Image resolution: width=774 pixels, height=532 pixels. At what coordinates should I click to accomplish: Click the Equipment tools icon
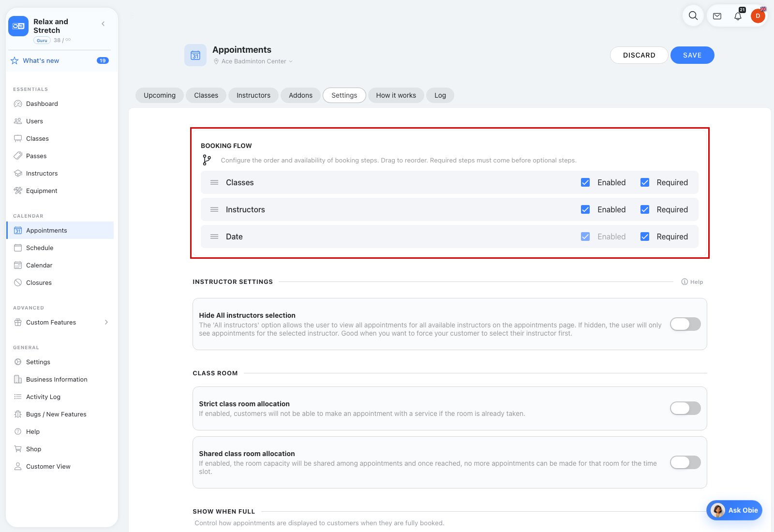18,191
